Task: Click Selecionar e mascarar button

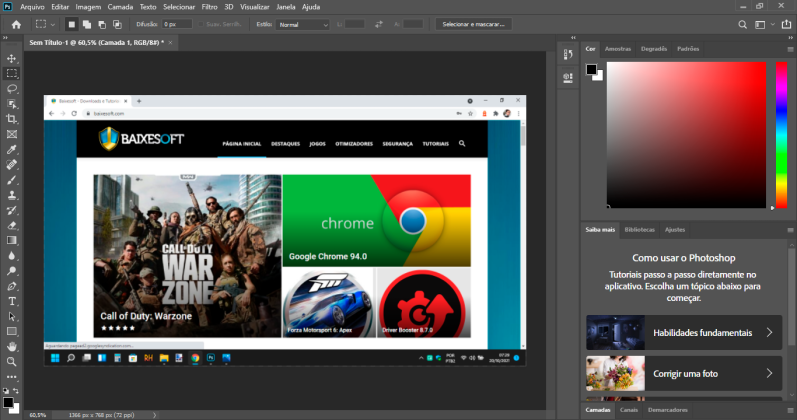Action: 473,24
